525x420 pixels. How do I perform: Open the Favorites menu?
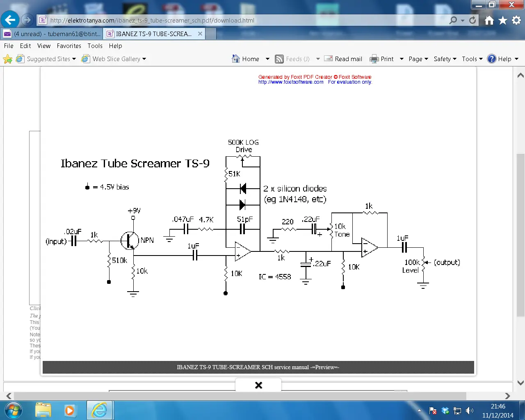click(69, 46)
